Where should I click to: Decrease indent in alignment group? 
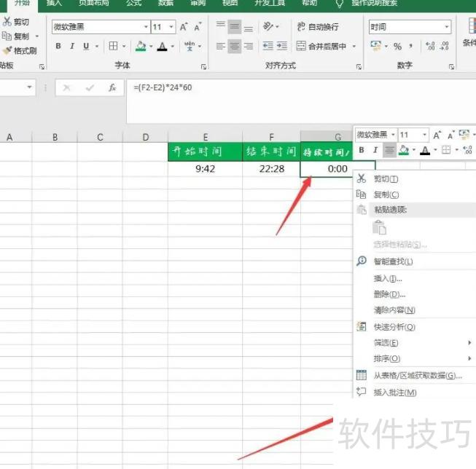click(268, 46)
